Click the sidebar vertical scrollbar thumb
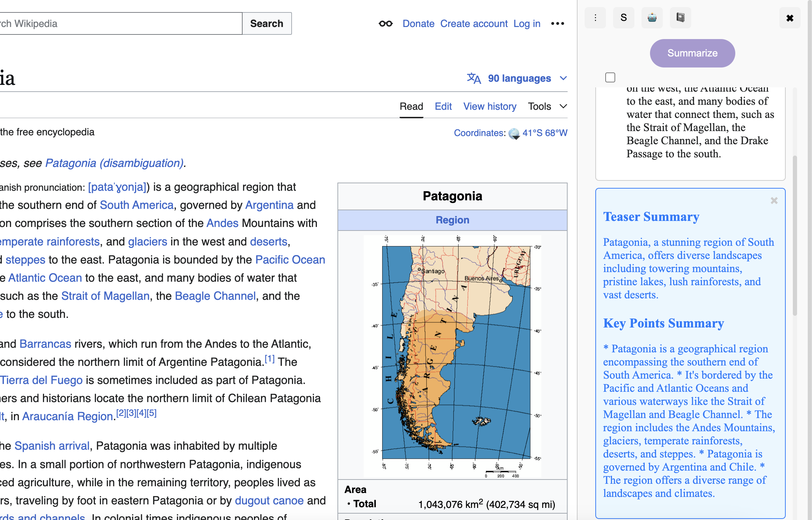Viewport: 812px width, 520px height. click(795, 235)
